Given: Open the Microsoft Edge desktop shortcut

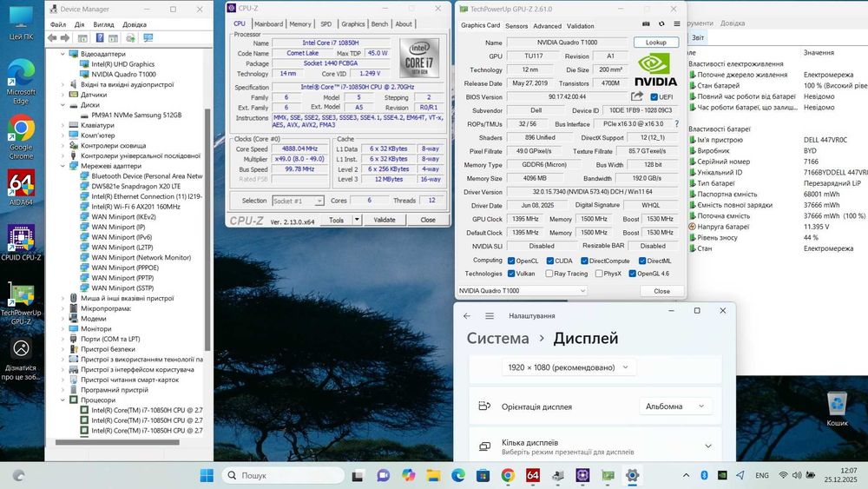Looking at the screenshot, I should point(21,82).
